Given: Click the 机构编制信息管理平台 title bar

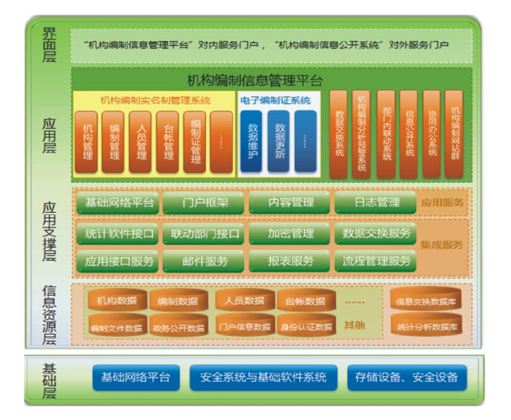Looking at the screenshot, I should 271,79.
